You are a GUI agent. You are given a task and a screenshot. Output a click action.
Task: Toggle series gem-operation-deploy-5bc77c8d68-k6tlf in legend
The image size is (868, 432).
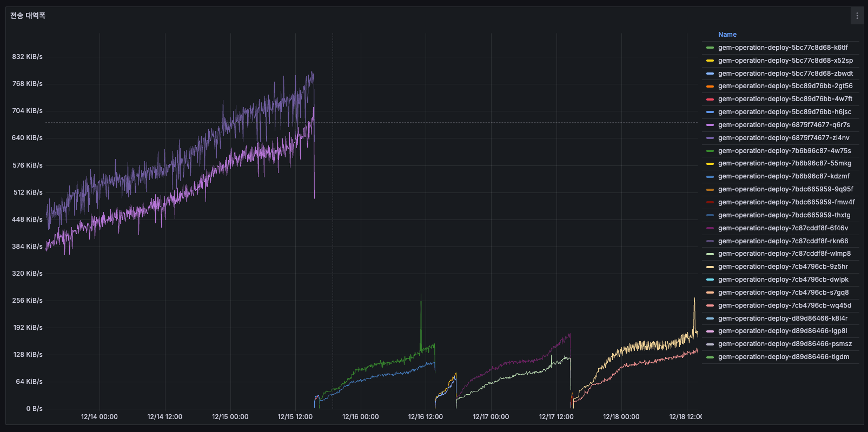[x=783, y=48]
